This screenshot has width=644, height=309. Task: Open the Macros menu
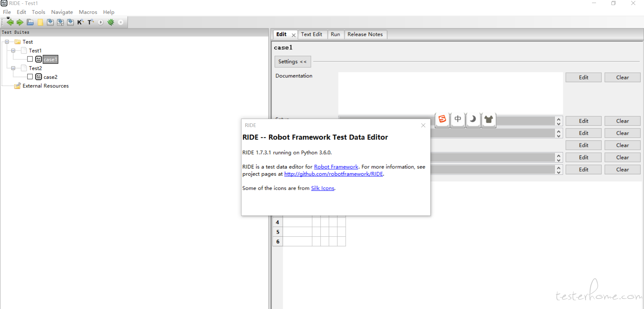click(88, 12)
